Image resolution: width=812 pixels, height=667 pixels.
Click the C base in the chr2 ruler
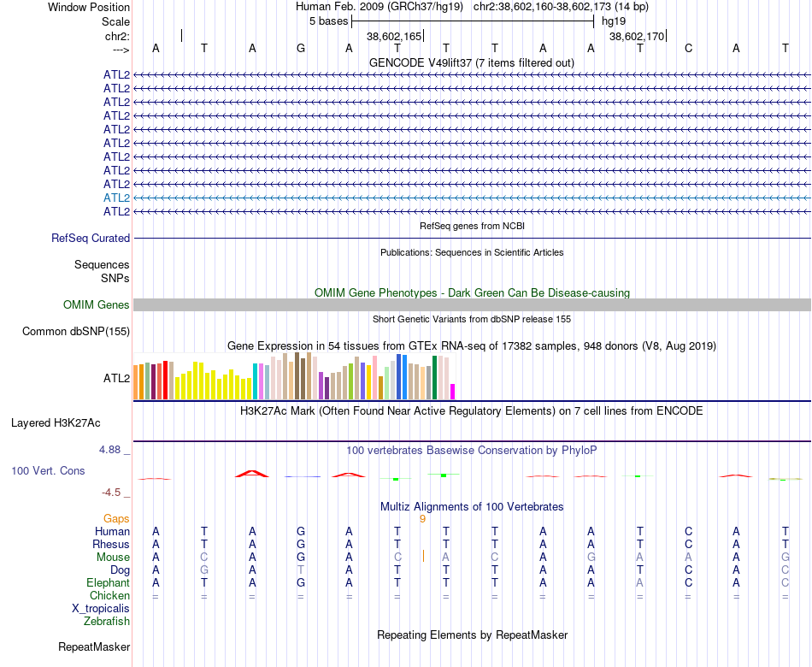coord(688,49)
